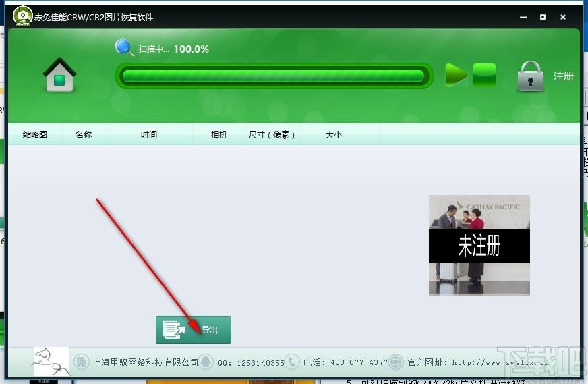Sort by 缩略图 column header
This screenshot has height=384, width=588.
[x=35, y=134]
